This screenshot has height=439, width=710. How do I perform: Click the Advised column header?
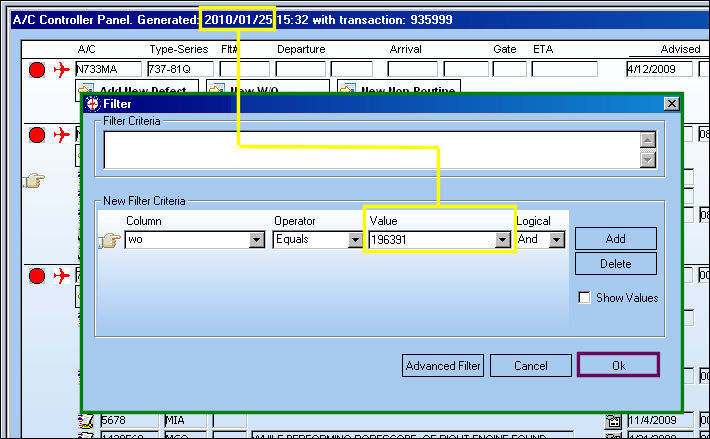680,49
